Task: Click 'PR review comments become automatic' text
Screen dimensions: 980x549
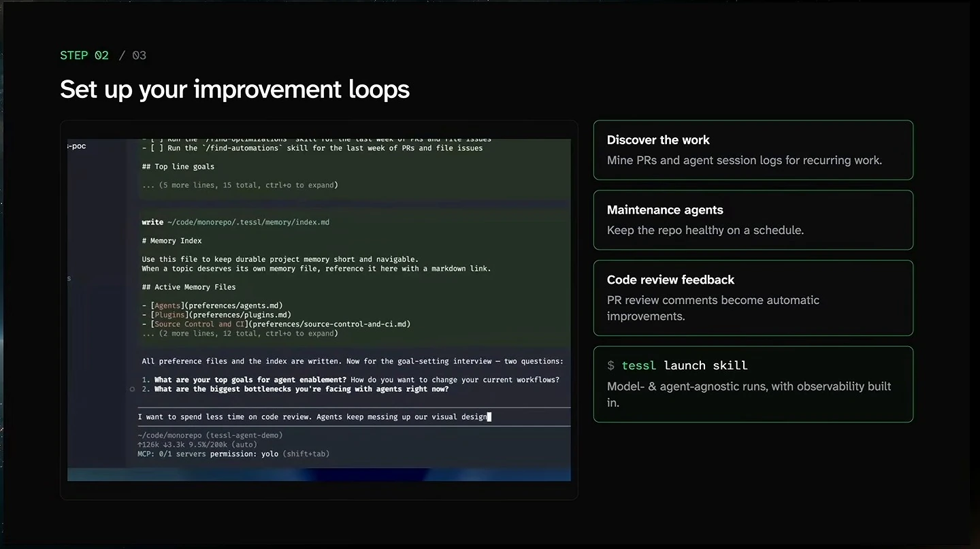Action: tap(713, 308)
